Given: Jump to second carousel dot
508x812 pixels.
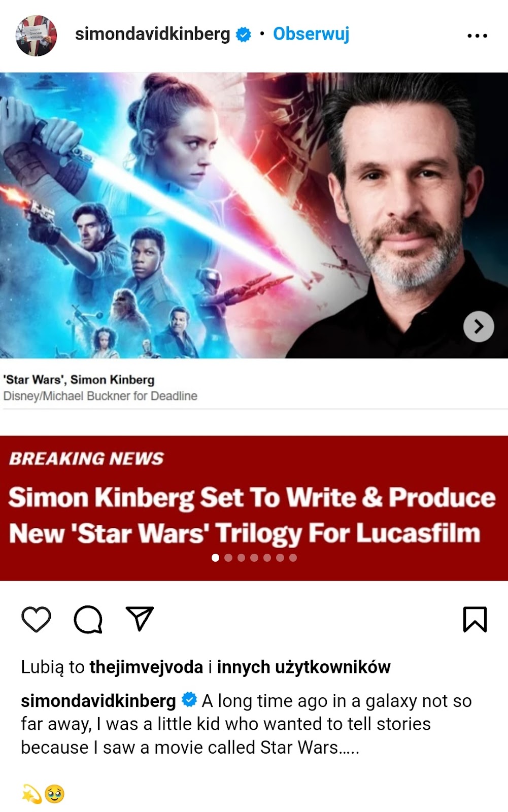Looking at the screenshot, I should [228, 558].
